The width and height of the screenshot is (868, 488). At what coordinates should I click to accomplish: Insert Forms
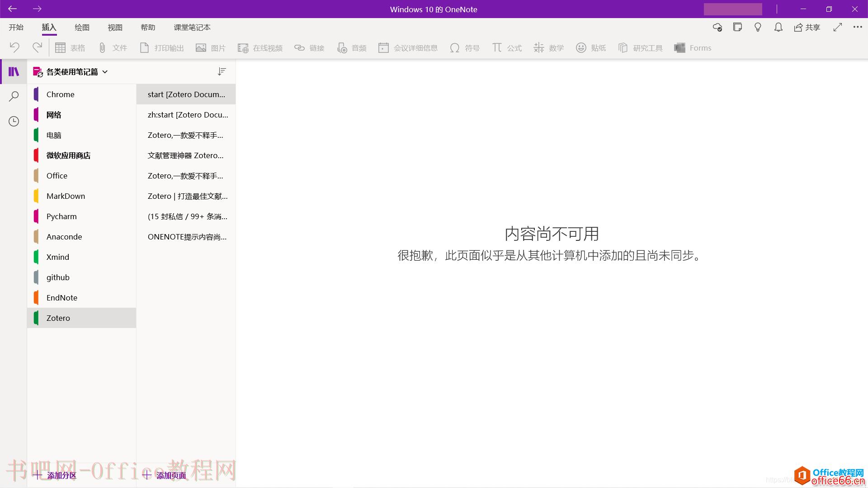(x=693, y=48)
